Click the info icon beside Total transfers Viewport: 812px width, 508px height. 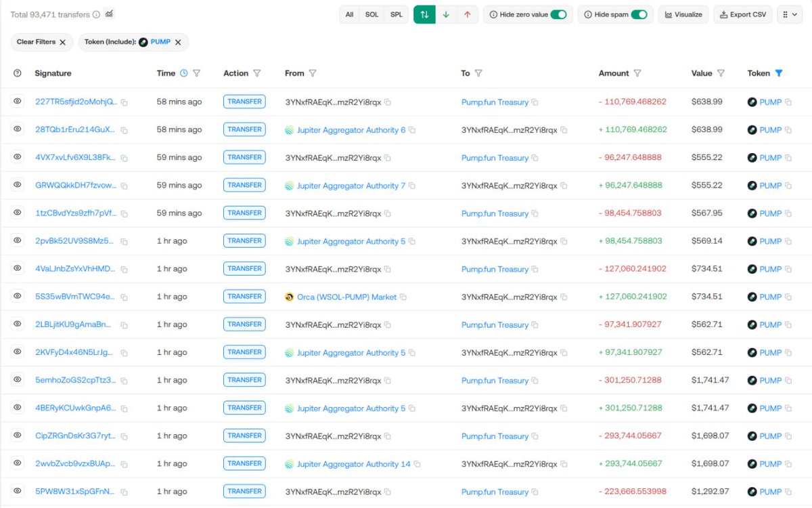96,14
